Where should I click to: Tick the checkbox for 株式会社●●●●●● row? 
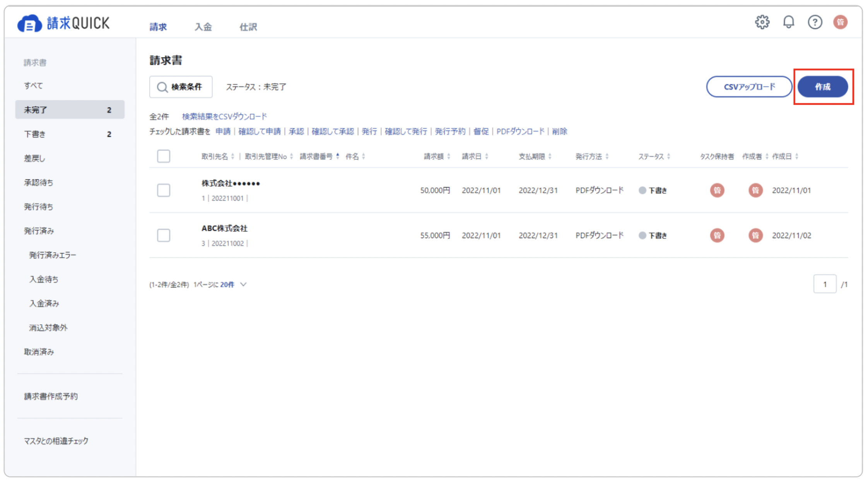164,190
